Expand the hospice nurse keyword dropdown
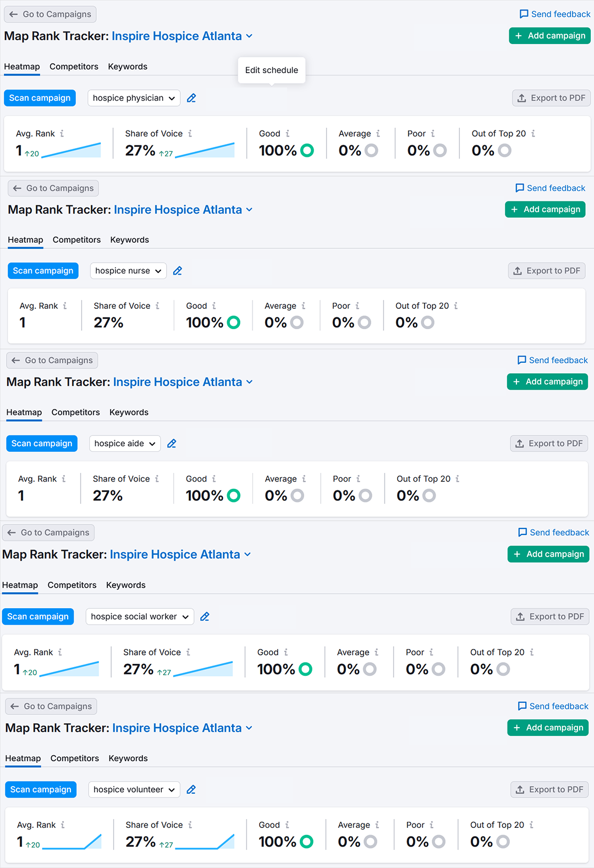The image size is (594, 868). [x=128, y=271]
